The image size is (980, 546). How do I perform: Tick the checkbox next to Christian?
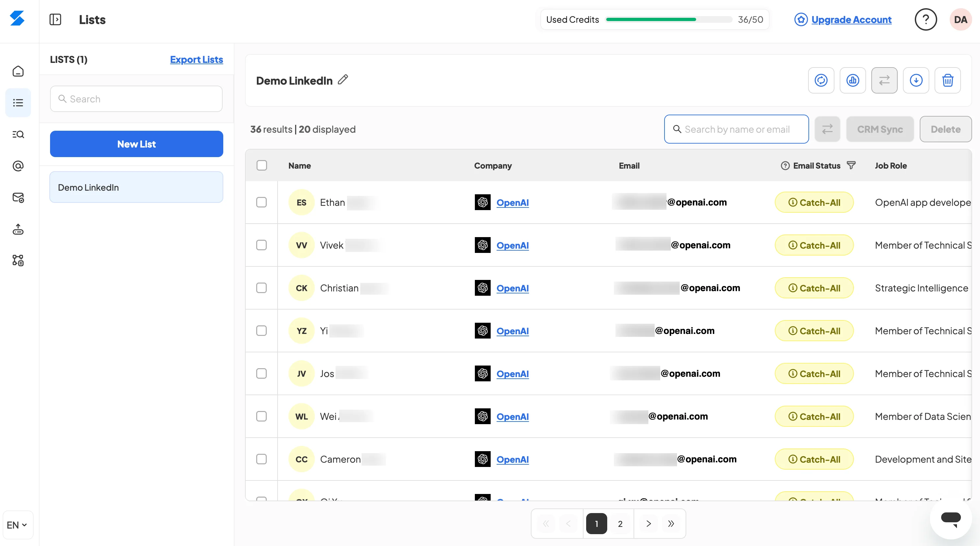pyautogui.click(x=261, y=287)
